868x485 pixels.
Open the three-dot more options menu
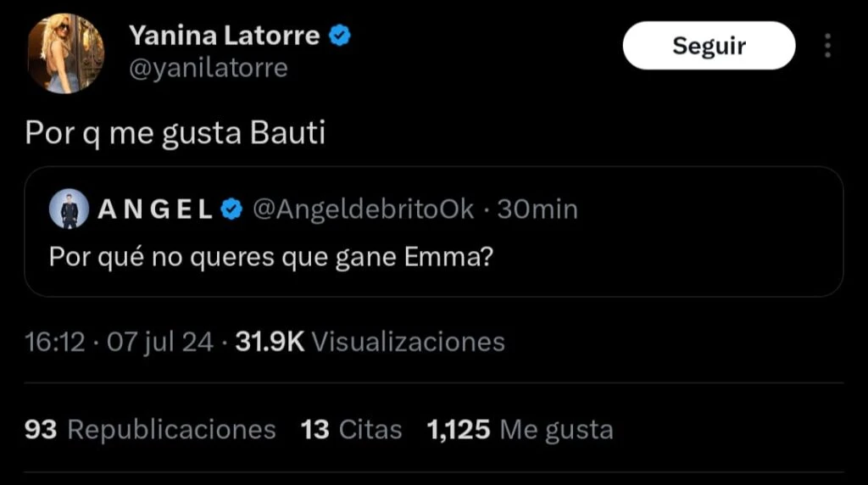pos(827,46)
